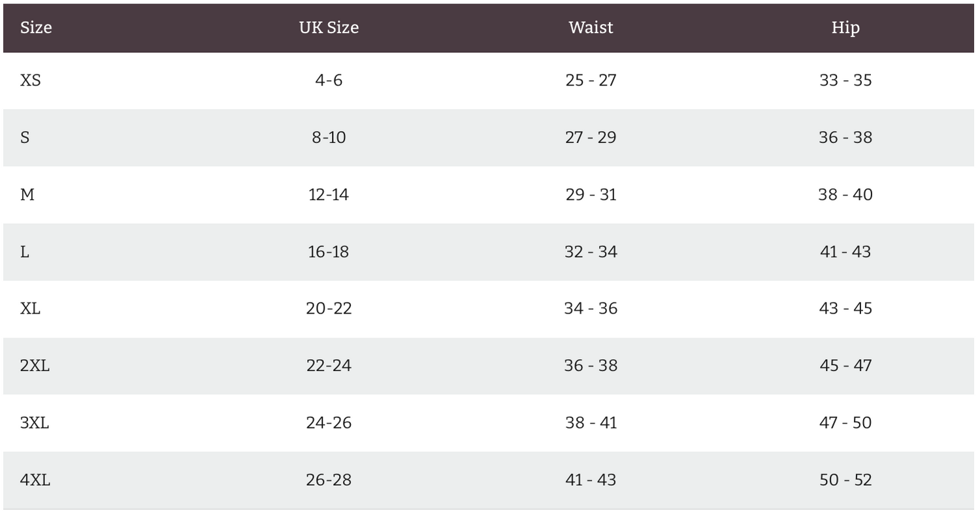Click hip measurement 33 - 35
Viewport: 980px width, 516px height.
845,80
